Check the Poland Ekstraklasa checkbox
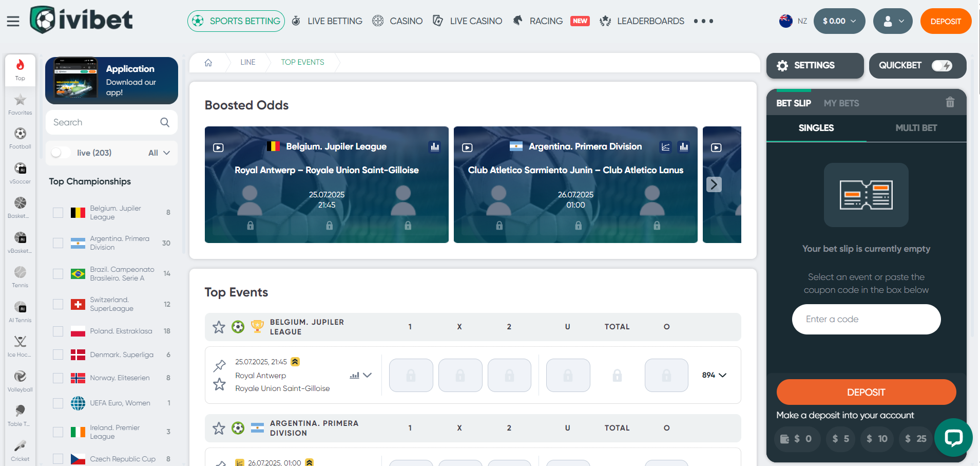980x466 pixels. (x=58, y=331)
